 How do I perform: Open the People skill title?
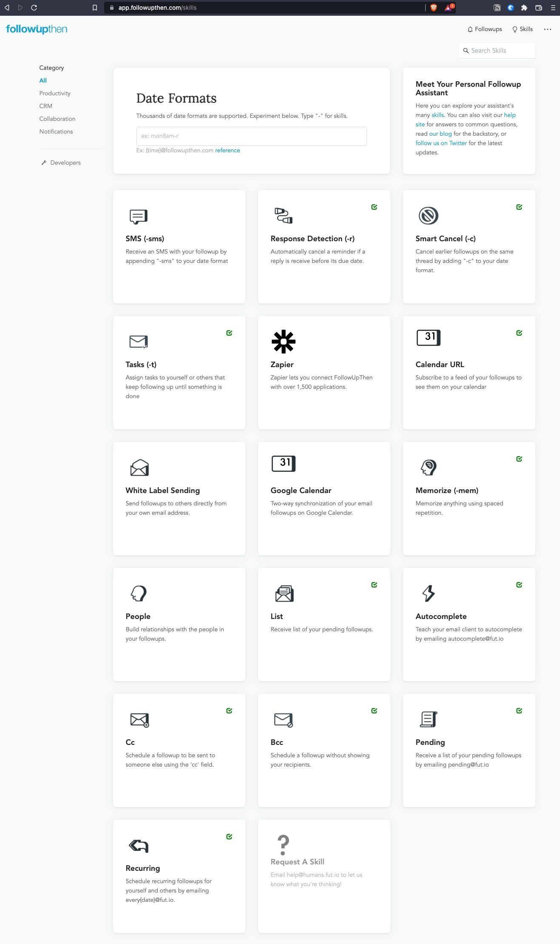(x=138, y=616)
